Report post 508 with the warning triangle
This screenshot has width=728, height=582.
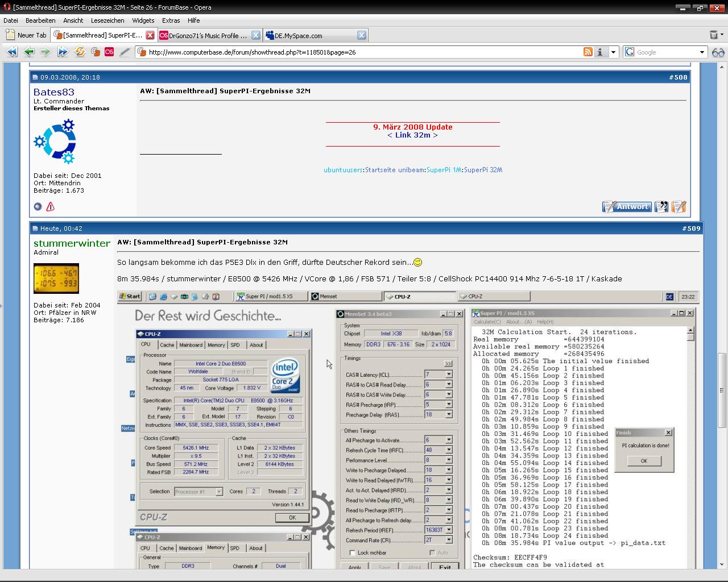point(51,207)
